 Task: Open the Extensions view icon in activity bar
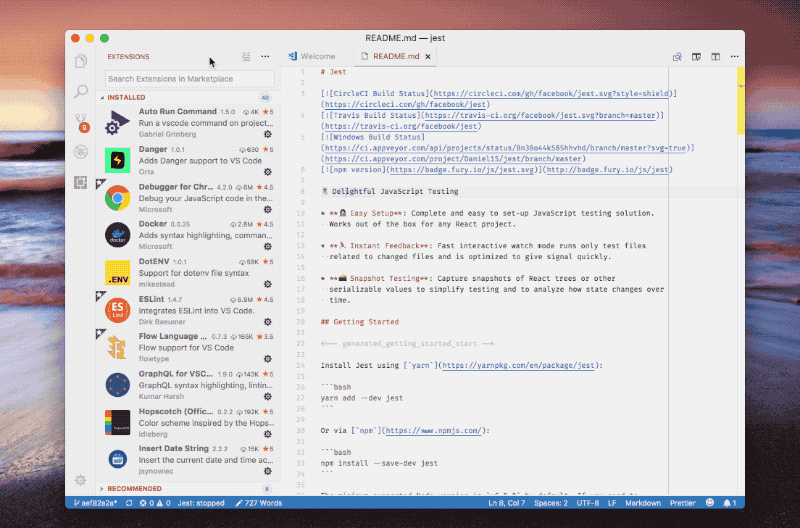[81, 182]
